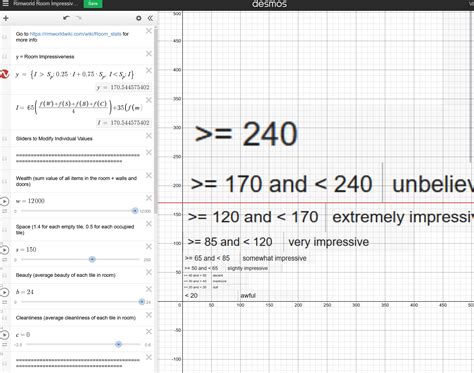Edit the s = 150 expression field

[26, 249]
